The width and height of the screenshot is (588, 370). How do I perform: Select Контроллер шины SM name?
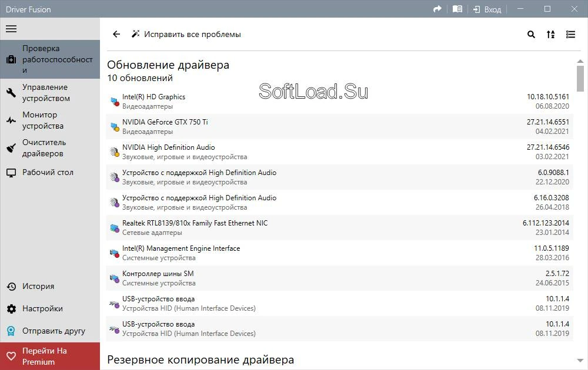point(158,274)
